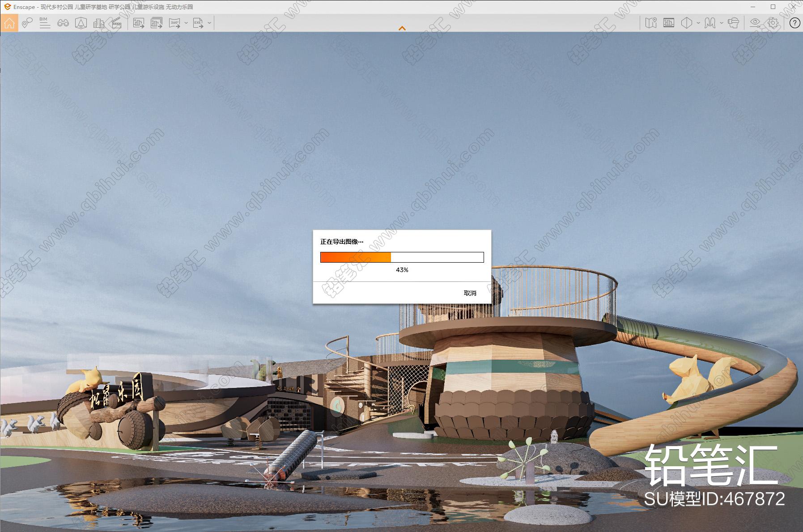
Task: Minimize the Enscape window
Action: pos(752,7)
